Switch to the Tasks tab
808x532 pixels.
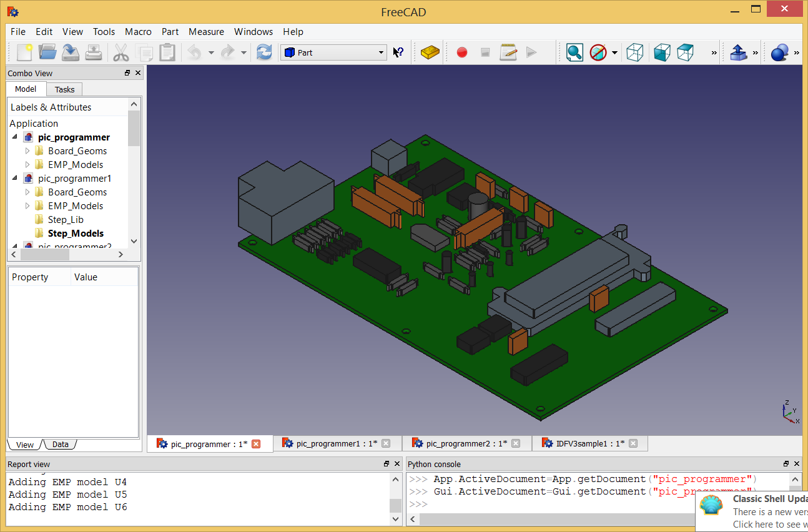[64, 89]
